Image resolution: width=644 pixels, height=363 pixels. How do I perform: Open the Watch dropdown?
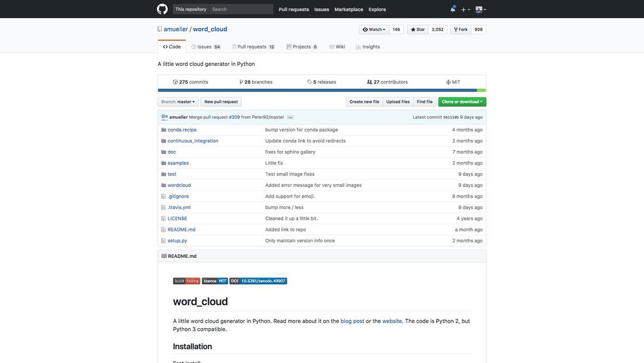coord(374,30)
